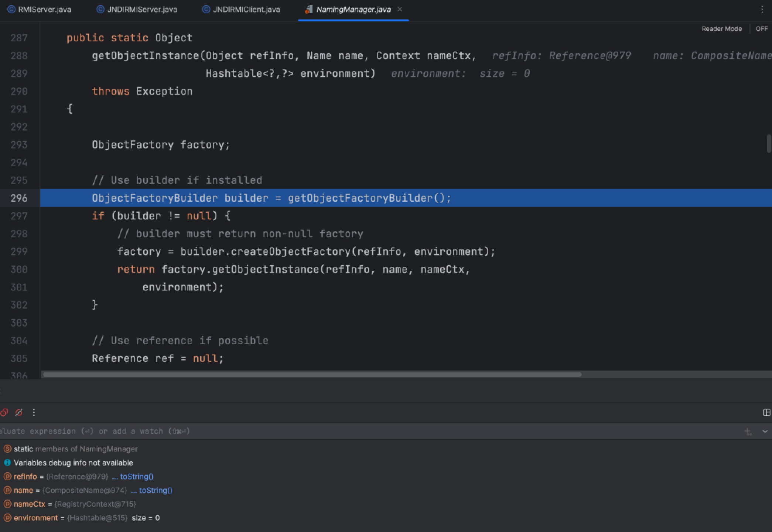Click toString() link for refInfo
772x532 pixels.
coord(137,477)
